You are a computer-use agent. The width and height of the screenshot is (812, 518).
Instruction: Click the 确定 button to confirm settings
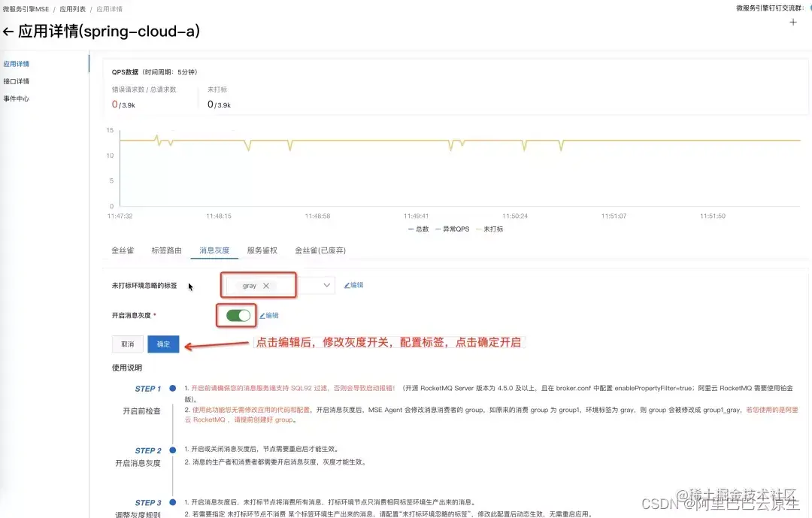[163, 344]
